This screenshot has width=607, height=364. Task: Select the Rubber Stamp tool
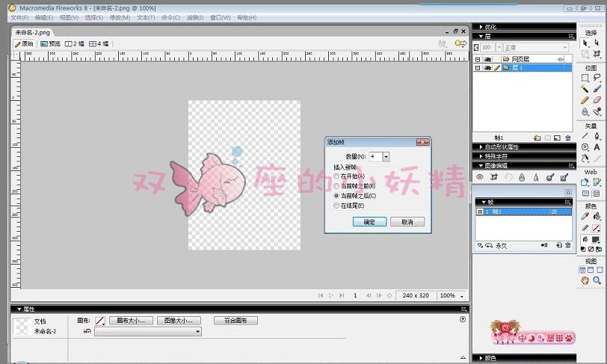pyautogui.click(x=597, y=112)
